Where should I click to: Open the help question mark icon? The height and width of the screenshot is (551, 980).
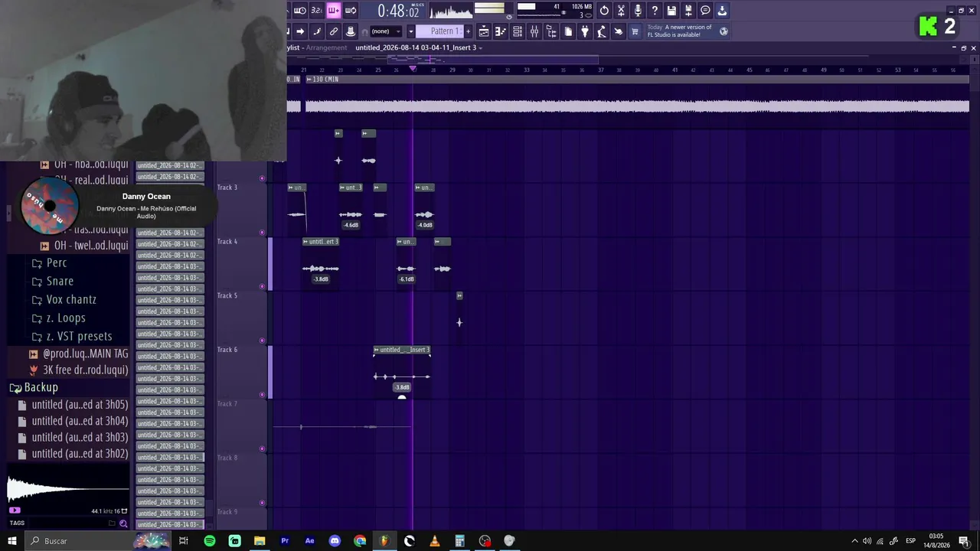click(655, 11)
